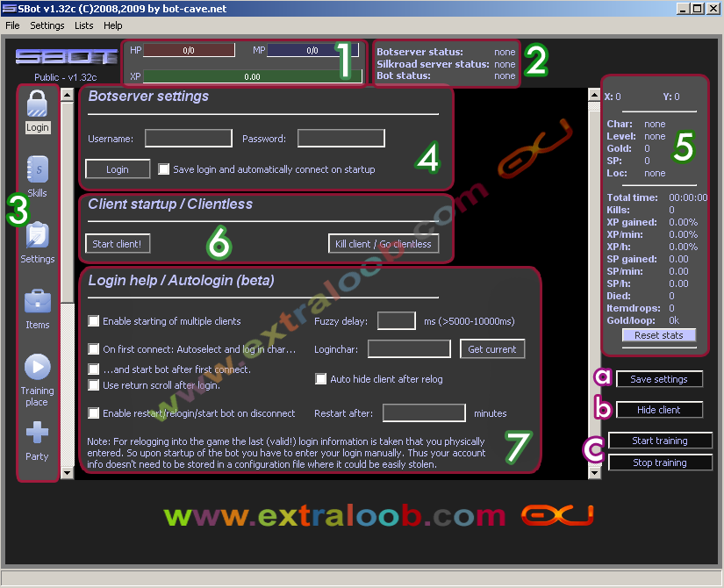Click the Public - v1.32c version text
Viewport: 724px width, 588px height.
click(66, 76)
